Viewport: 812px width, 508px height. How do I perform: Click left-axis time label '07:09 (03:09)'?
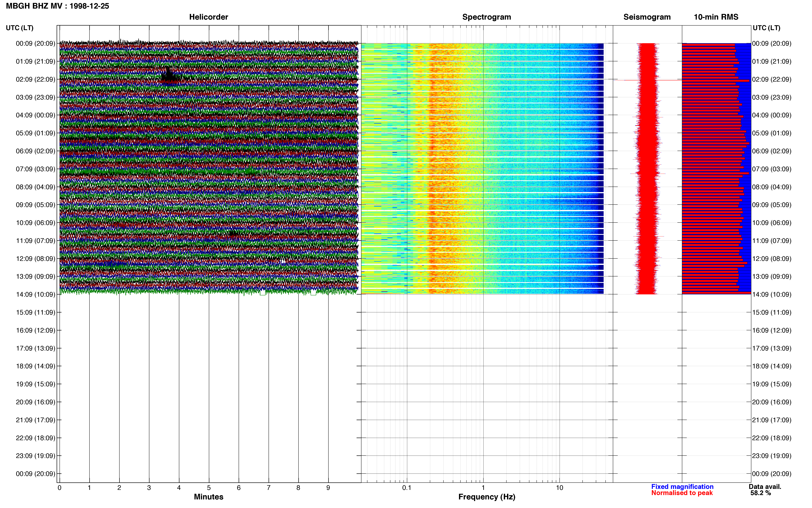click(36, 169)
